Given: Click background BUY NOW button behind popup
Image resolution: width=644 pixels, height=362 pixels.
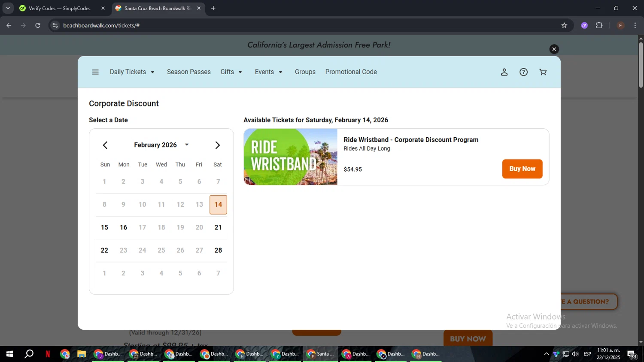Looking at the screenshot, I should (468, 339).
